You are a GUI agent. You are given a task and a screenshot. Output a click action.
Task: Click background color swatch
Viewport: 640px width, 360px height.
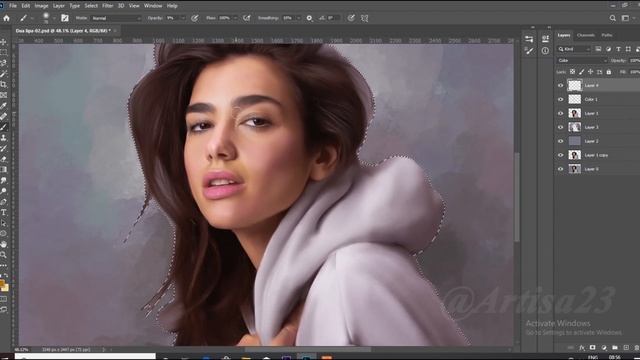[6, 288]
